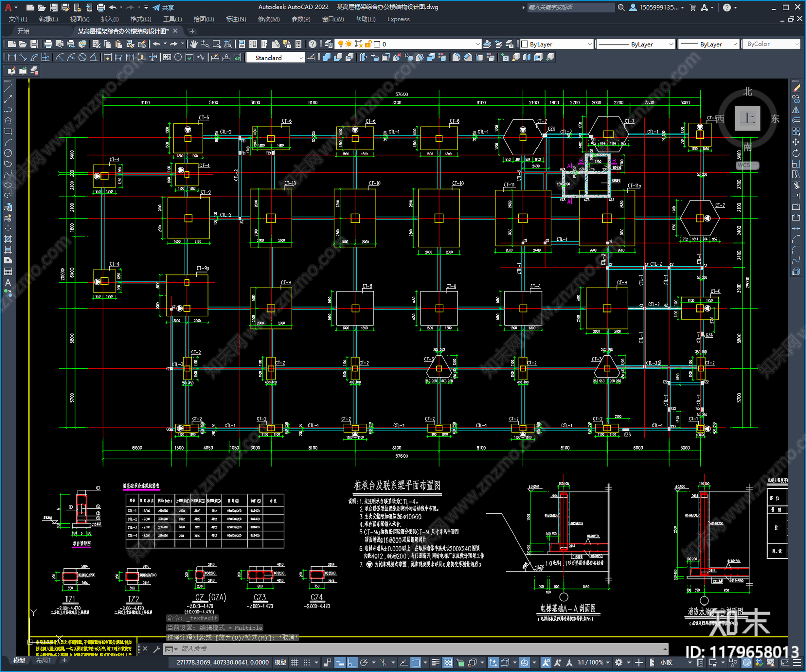Switch to the 布局1 layout tab
Screen dimensions: 806x672
[x=43, y=660]
